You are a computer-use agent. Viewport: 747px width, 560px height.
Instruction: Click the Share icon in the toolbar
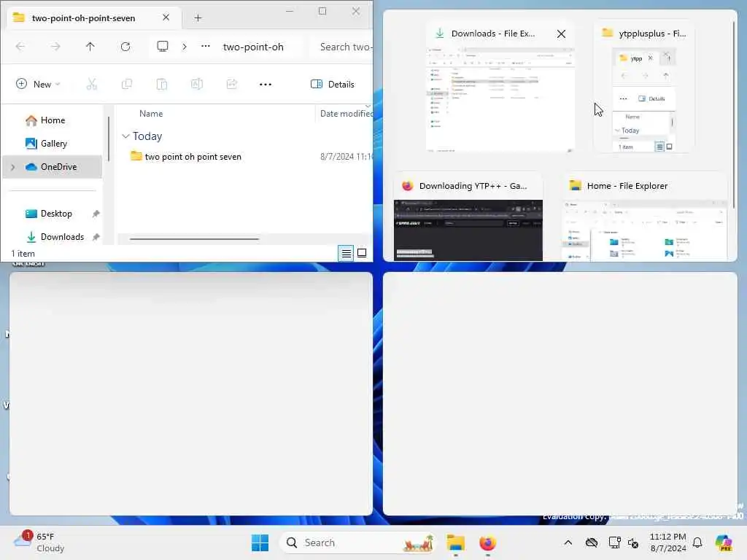tap(231, 85)
